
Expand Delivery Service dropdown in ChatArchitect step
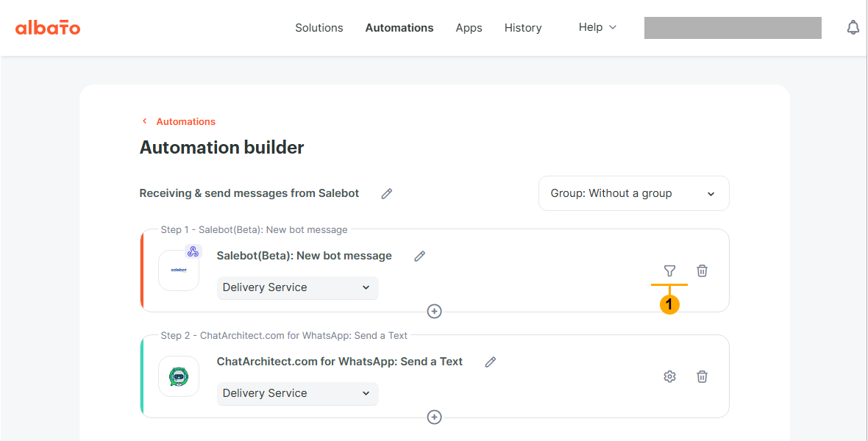point(297,393)
